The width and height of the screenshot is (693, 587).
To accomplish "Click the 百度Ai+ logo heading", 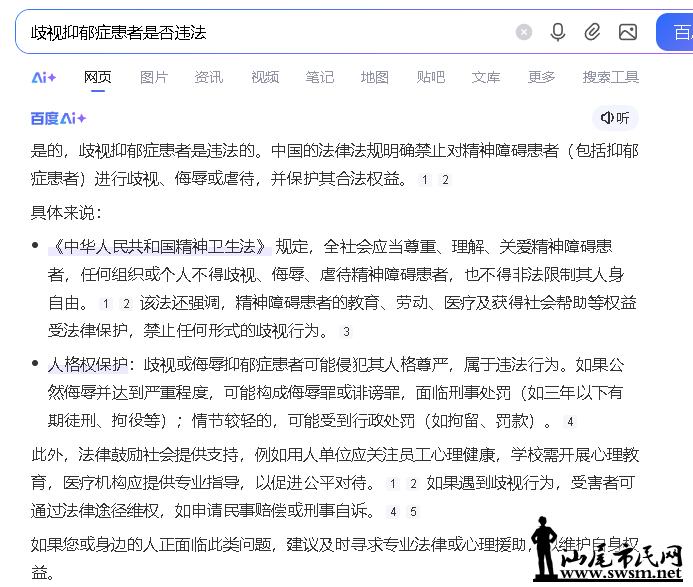I will pos(58,118).
